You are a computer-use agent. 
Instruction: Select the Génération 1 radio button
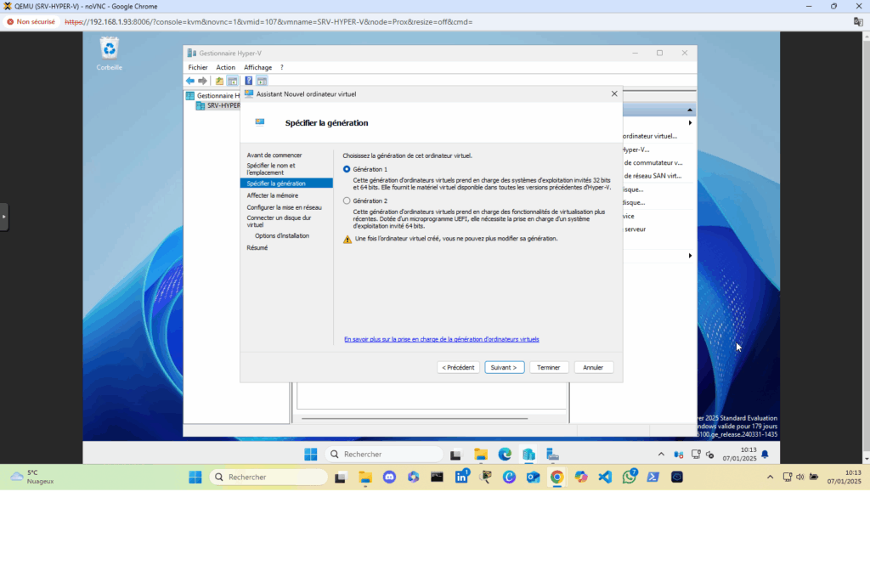click(347, 169)
